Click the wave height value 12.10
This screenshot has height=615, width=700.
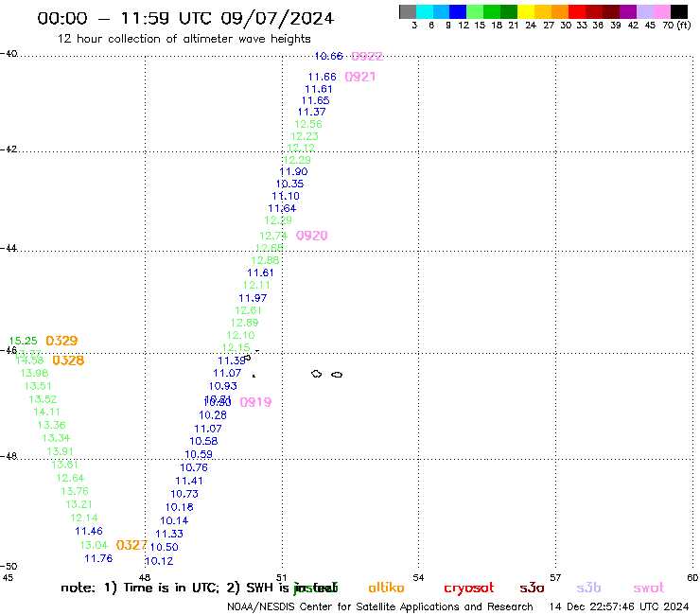(240, 335)
